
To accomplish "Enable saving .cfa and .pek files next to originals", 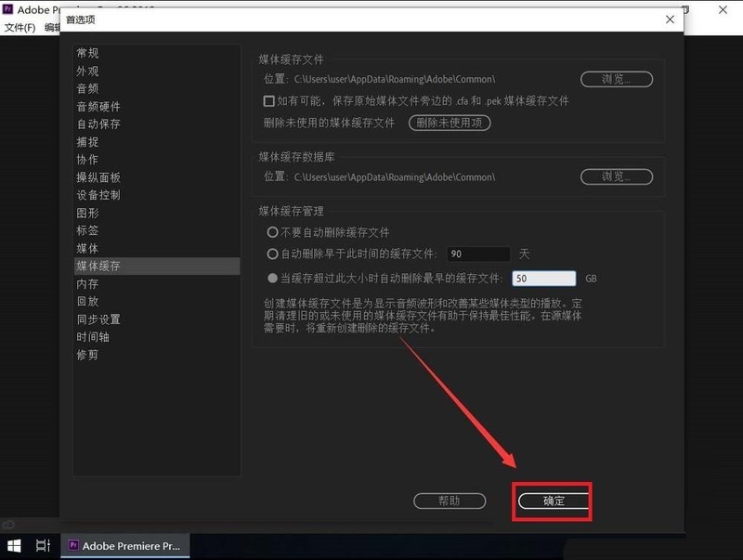I will 268,101.
